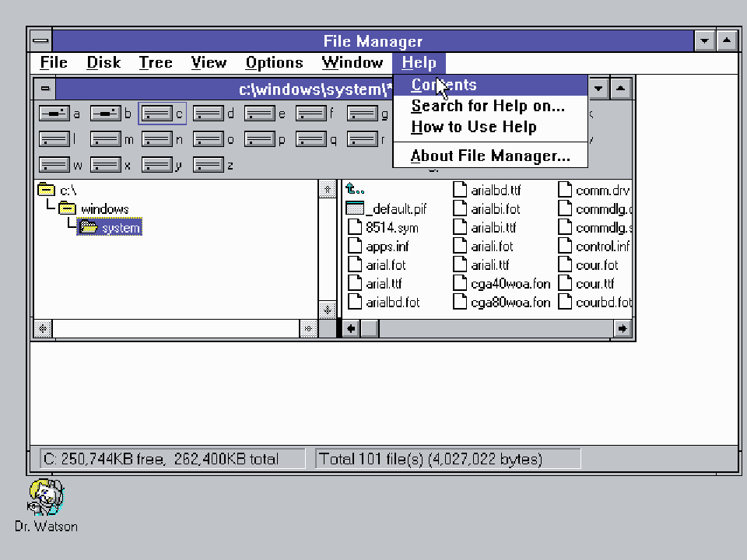The image size is (747, 560).
Task: Open the Disk menu
Action: 103,62
